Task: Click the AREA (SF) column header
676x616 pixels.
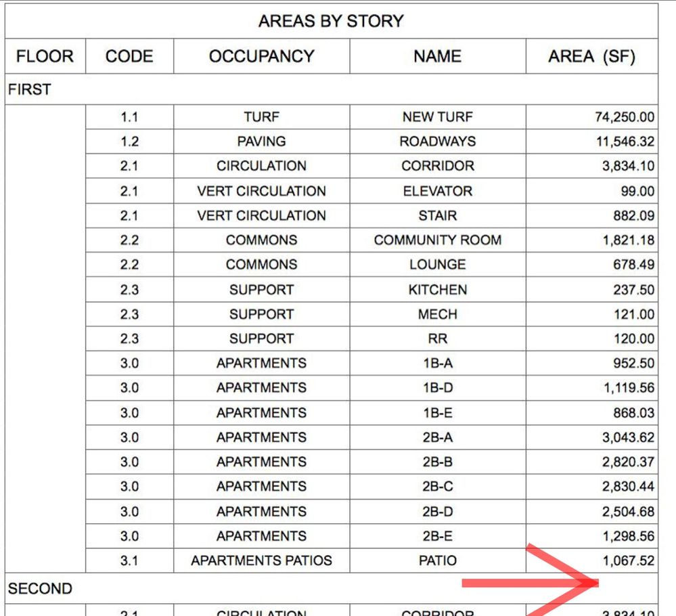Action: (592, 56)
